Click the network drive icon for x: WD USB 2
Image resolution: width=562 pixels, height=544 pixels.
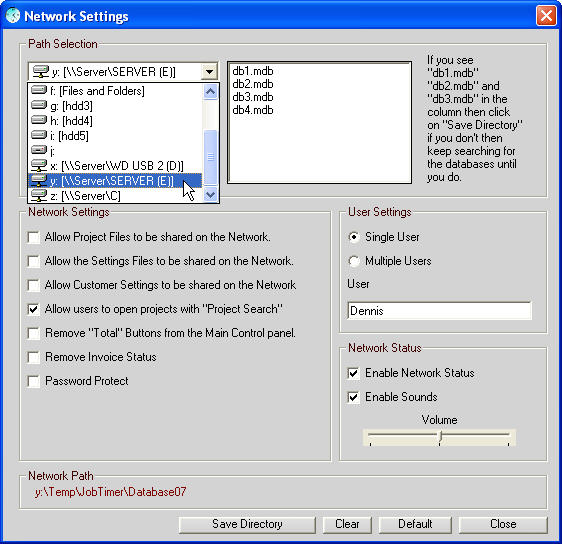(39, 165)
